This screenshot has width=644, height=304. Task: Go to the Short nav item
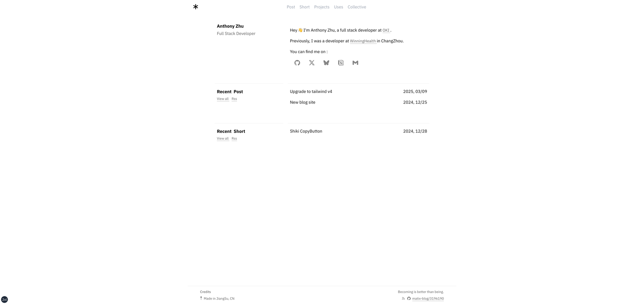tap(304, 7)
